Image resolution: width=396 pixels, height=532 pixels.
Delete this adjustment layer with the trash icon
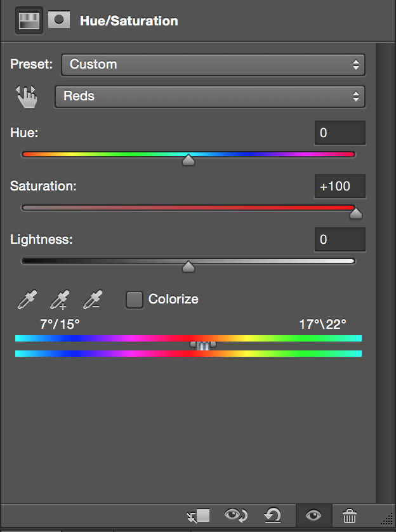[x=350, y=515]
